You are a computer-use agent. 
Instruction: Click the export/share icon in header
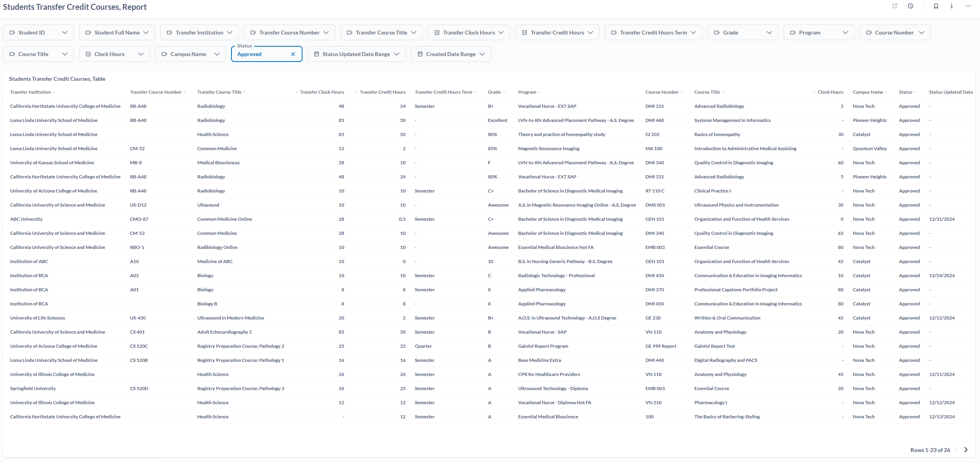click(x=895, y=6)
